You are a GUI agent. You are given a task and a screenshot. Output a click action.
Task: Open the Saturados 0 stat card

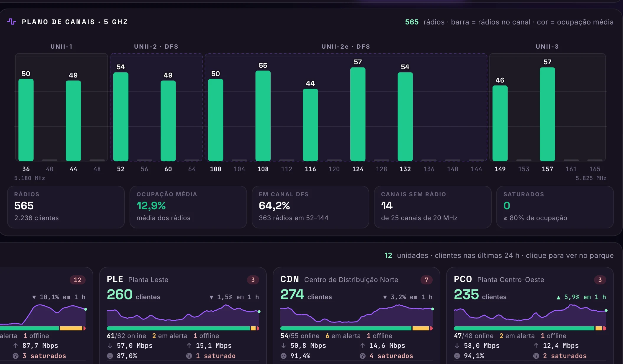point(555,207)
